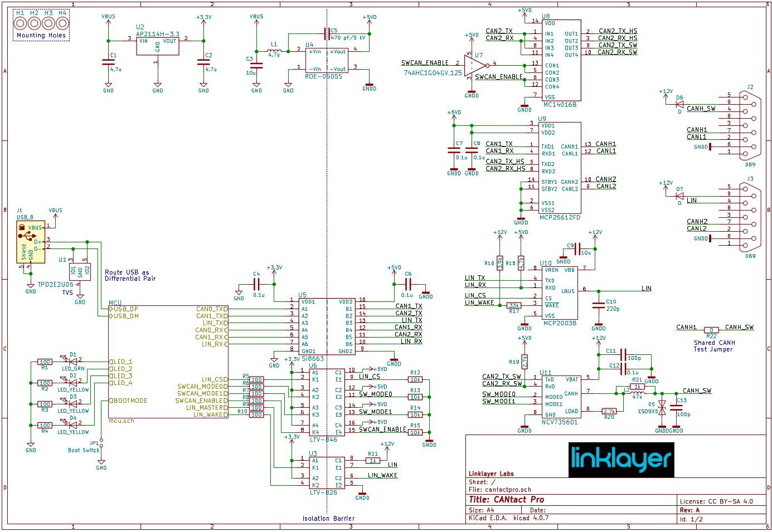Select 'Route USB as Differential Pair' note
The width and height of the screenshot is (772, 532).
[130, 275]
